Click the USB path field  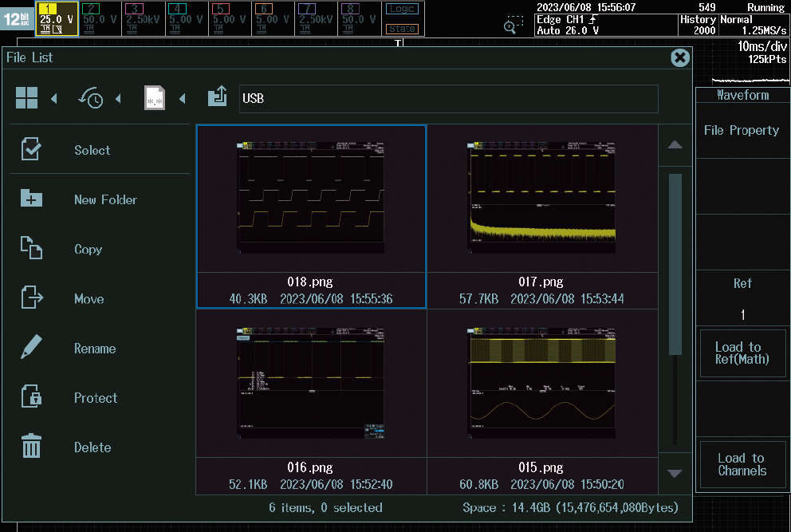(448, 99)
